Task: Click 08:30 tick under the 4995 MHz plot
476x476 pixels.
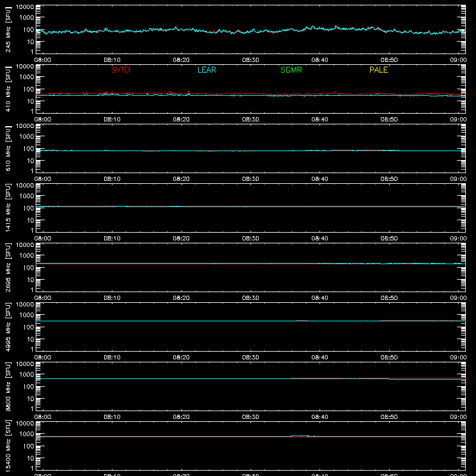Action: click(x=250, y=358)
